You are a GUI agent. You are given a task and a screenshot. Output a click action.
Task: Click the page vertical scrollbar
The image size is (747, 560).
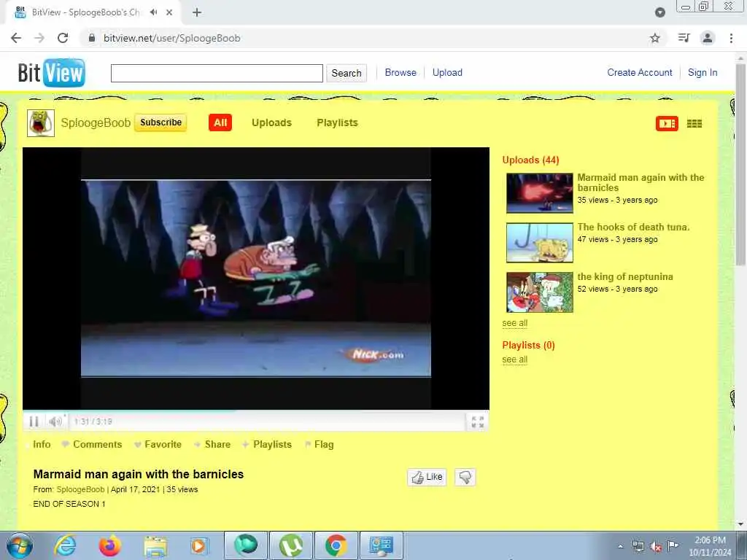740,164
